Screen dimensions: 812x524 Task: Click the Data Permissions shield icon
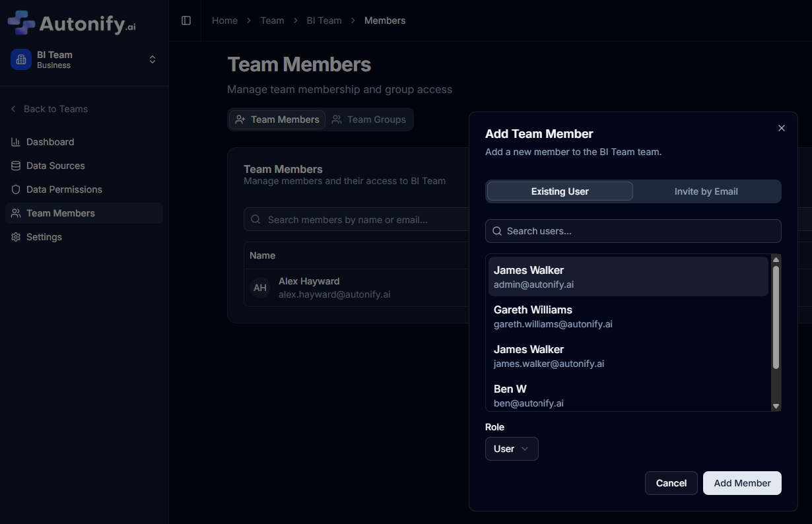coord(16,189)
